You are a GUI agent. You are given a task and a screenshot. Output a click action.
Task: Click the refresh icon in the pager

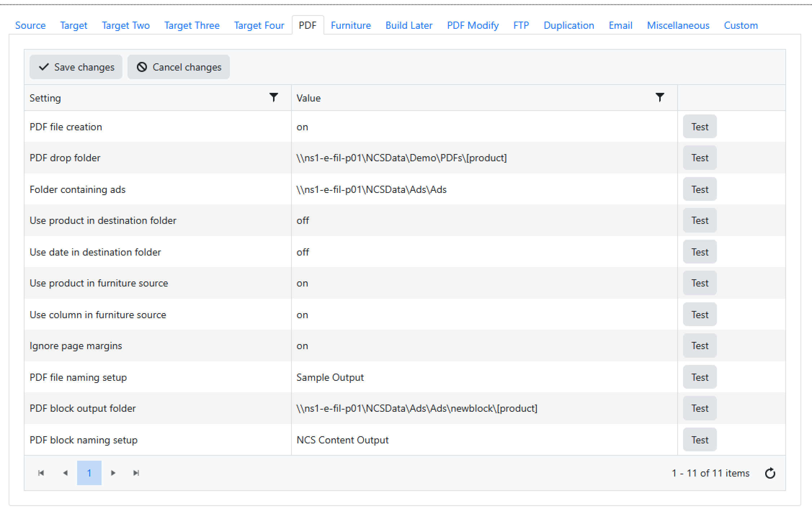770,473
